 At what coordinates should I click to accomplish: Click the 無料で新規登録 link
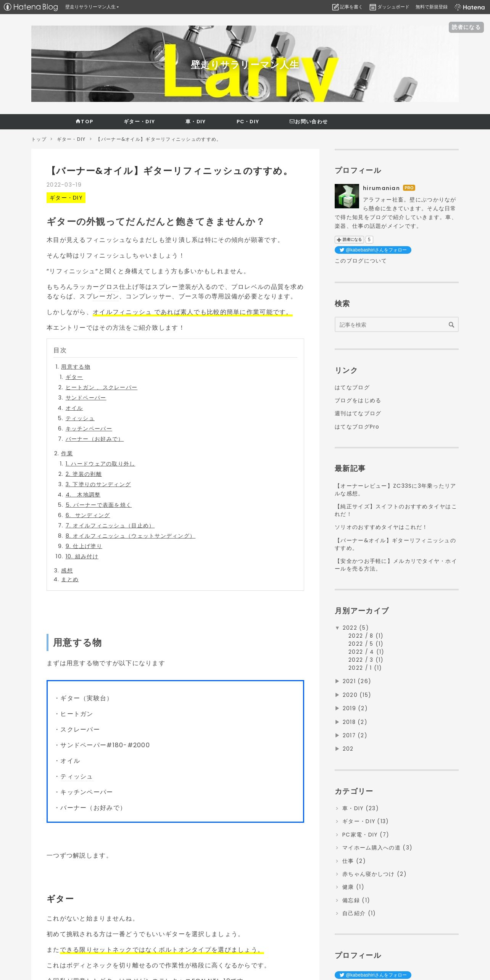pyautogui.click(x=432, y=7)
